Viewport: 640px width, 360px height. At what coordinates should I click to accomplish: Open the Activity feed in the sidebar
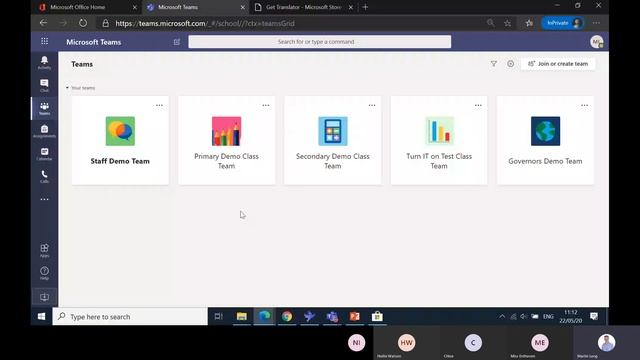click(44, 62)
